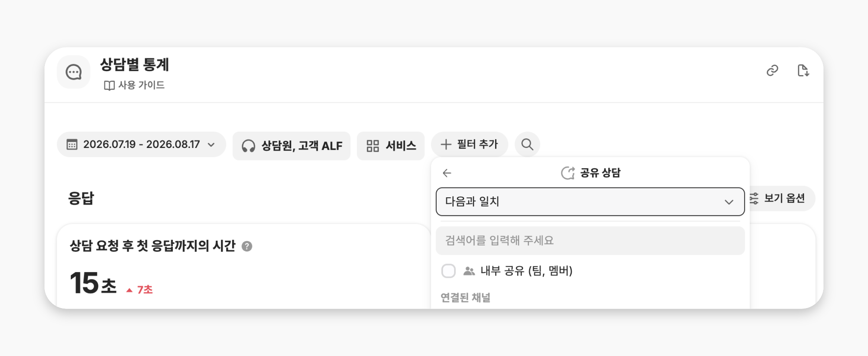Click the headset icon in 상담원 filter
The image size is (868, 356).
[248, 146]
